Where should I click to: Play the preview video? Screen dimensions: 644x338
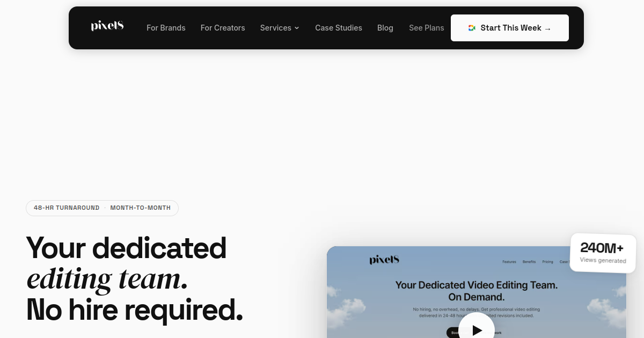pyautogui.click(x=477, y=329)
